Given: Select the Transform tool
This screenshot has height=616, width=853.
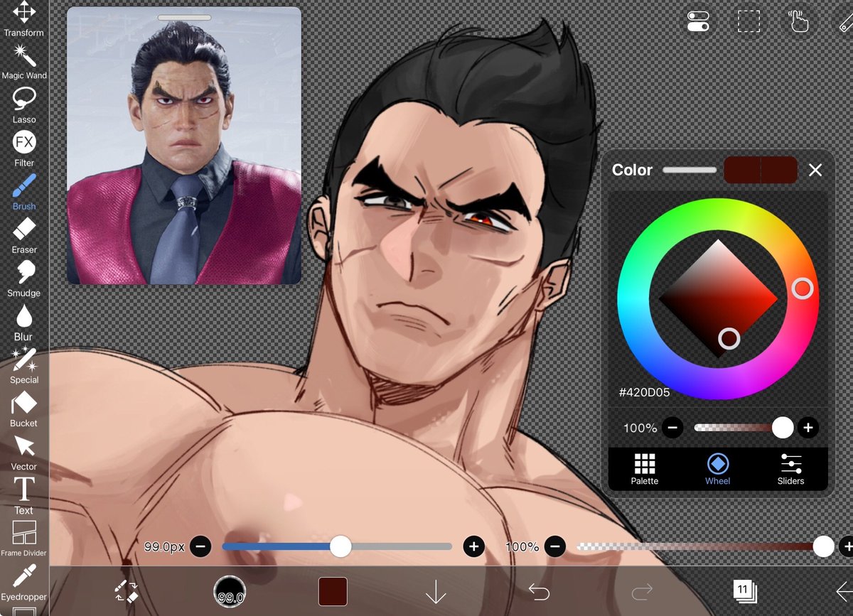Looking at the screenshot, I should coord(23,19).
